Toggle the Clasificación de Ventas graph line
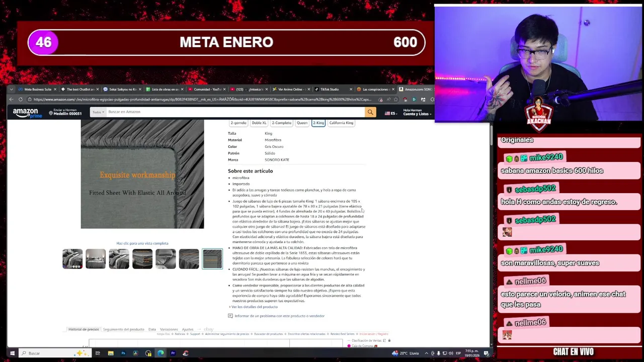The height and width of the screenshot is (362, 644). [x=366, y=341]
